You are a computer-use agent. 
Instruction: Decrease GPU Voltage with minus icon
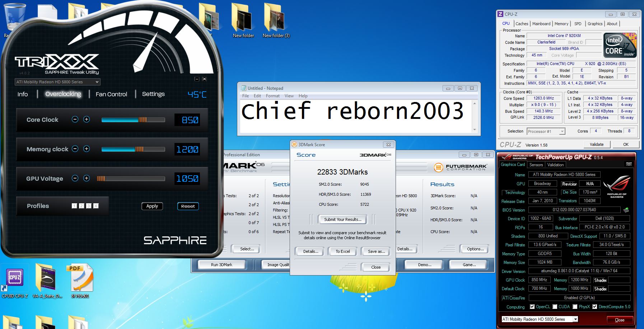(x=75, y=178)
